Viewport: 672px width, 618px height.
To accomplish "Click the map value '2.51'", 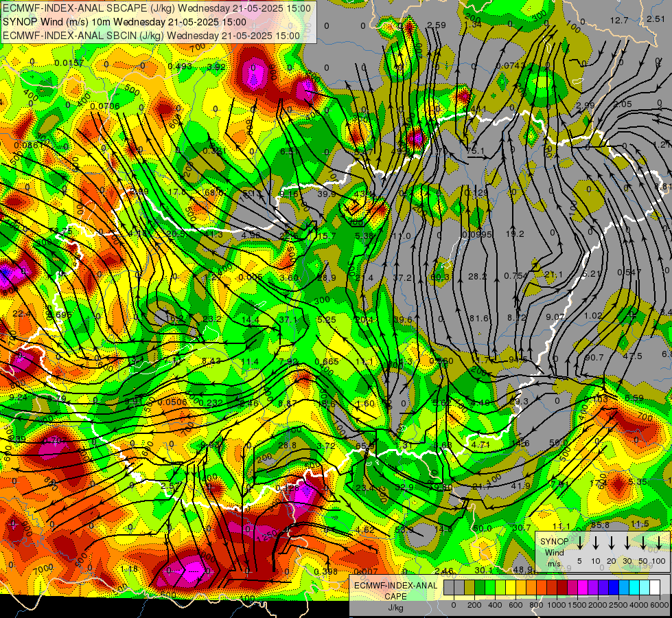I will coord(656,19).
